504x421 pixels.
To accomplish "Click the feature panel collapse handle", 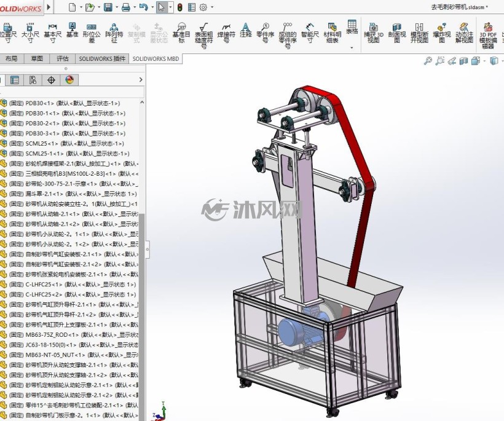I will click(148, 249).
